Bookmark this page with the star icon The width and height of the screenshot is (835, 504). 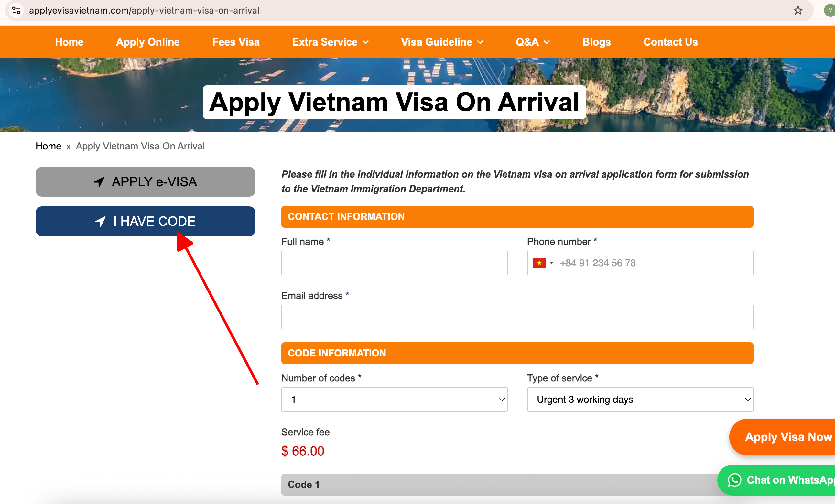point(798,10)
